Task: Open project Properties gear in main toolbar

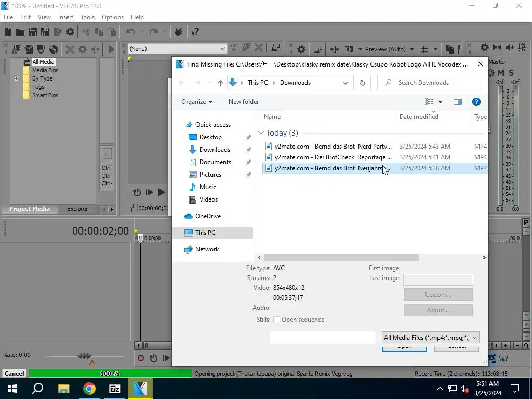Action: pos(70,32)
